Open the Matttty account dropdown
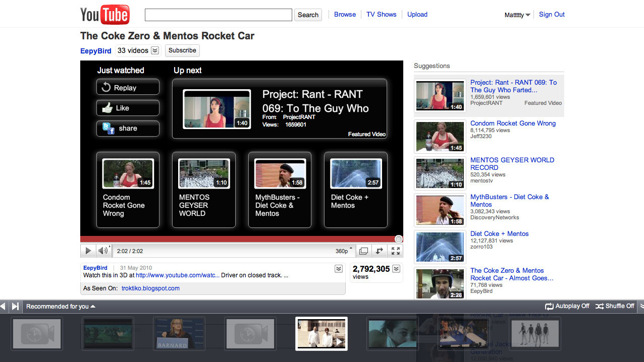This screenshot has width=644, height=362. pyautogui.click(x=517, y=15)
